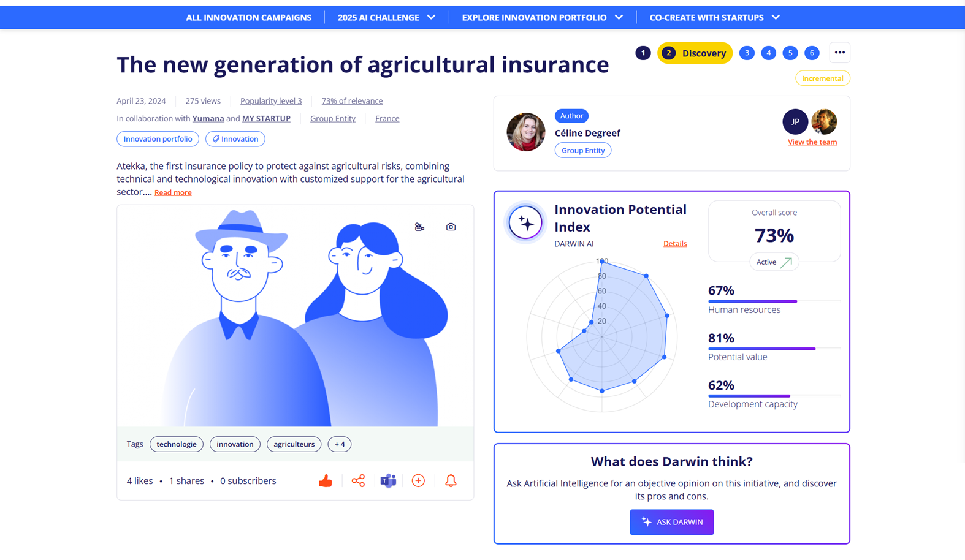This screenshot has height=560, width=965.
Task: Share the initiative via Microsoft Teams icon
Action: coord(388,480)
